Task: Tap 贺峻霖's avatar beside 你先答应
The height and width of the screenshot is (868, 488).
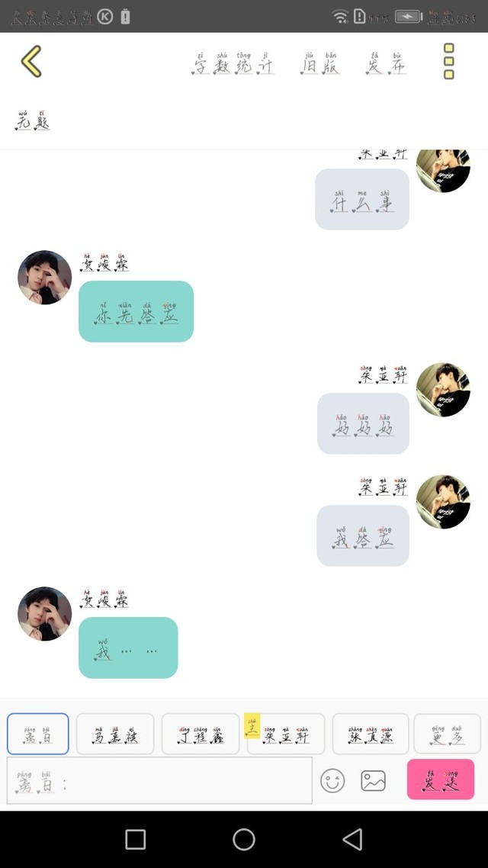Action: click(x=44, y=278)
